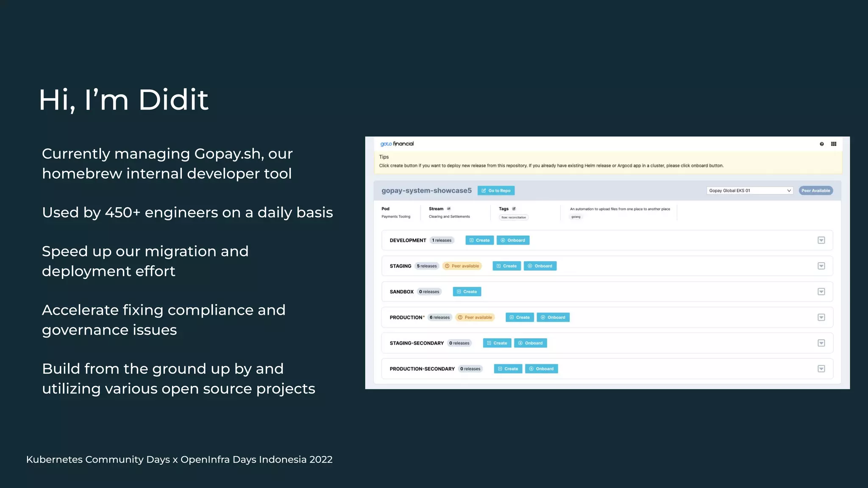Click the help question mark icon

821,144
